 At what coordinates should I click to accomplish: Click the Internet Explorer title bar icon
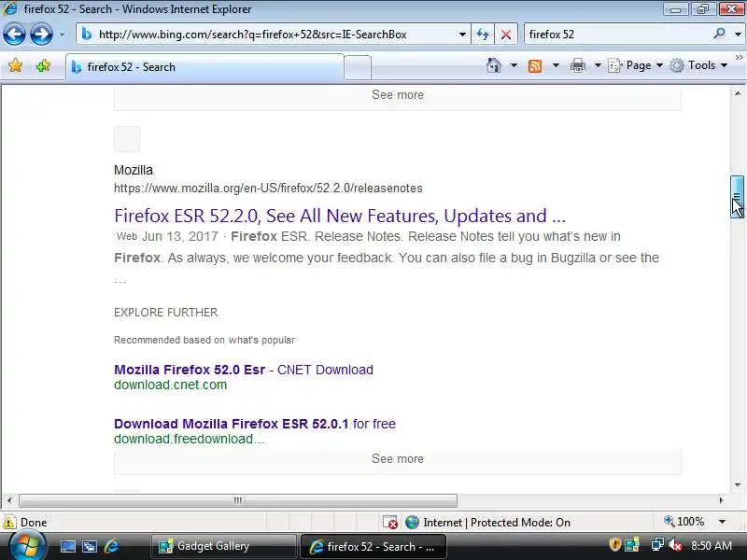coord(10,8)
